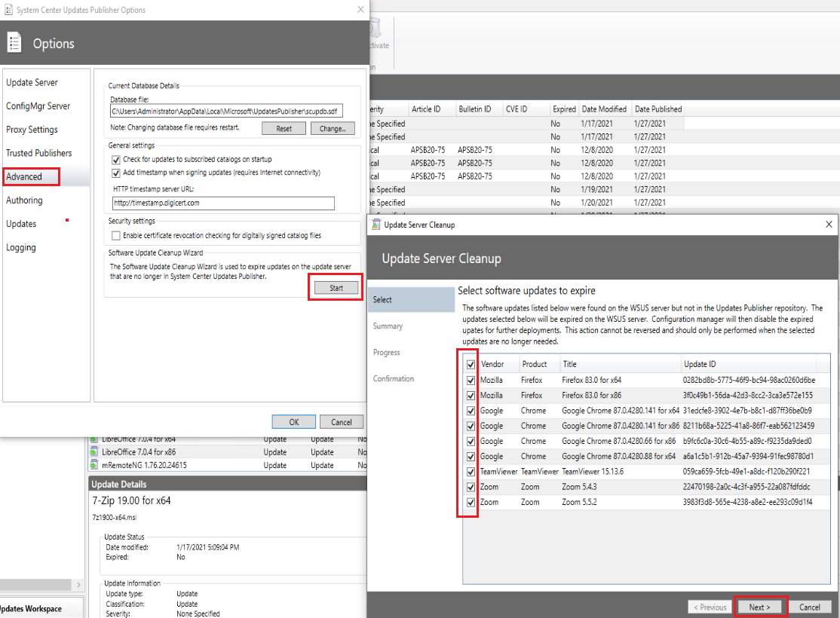This screenshot has height=618, width=840.
Task: Open the Trusted Publishers options page
Action: [39, 153]
